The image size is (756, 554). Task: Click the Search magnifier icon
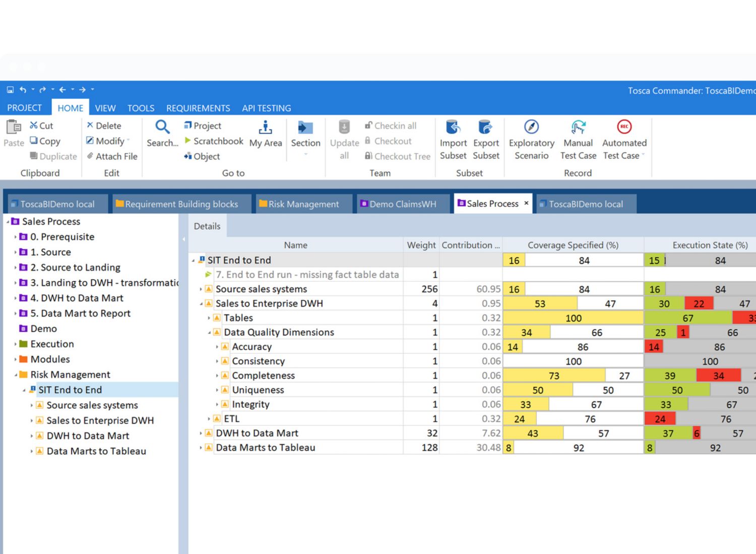162,127
